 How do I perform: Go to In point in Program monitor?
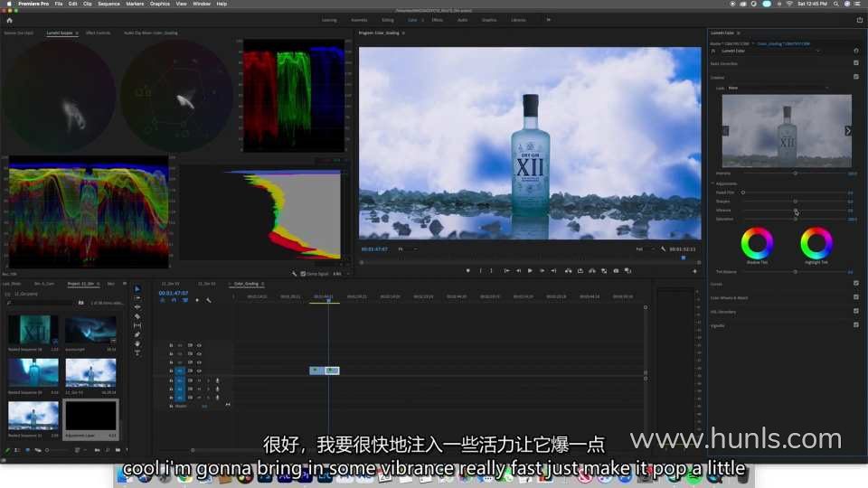[506, 270]
